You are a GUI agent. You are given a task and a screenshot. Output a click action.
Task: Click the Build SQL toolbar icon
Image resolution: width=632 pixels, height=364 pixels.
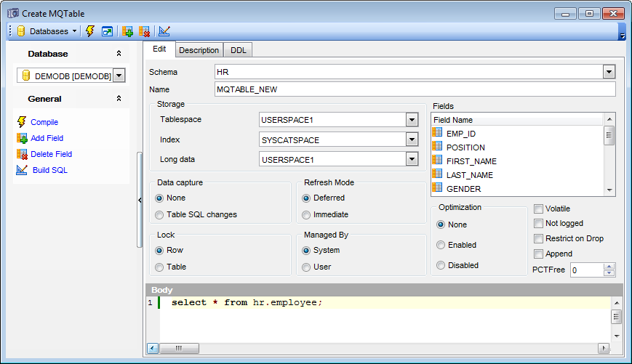(x=164, y=31)
